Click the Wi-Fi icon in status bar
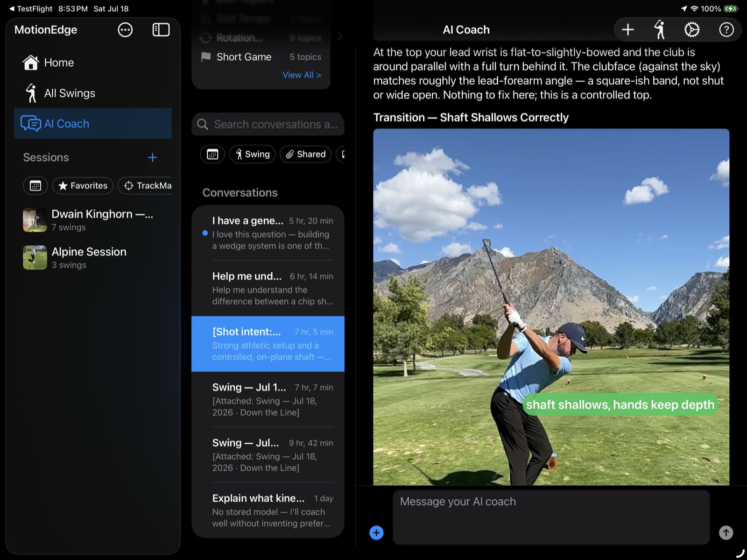Viewport: 747px width, 560px height. [694, 9]
